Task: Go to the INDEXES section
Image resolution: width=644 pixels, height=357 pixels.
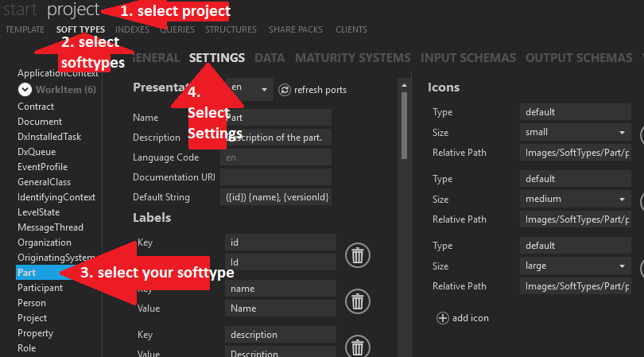Action: click(x=132, y=29)
